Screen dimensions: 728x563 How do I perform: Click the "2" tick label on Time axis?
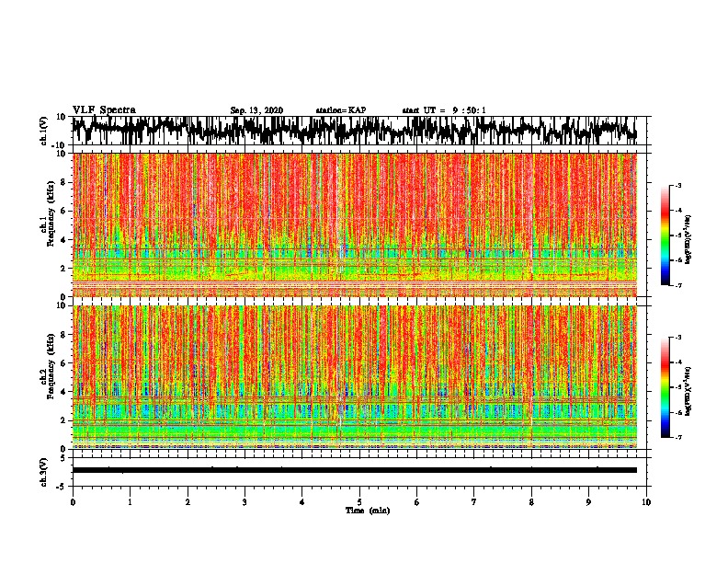[x=188, y=502]
